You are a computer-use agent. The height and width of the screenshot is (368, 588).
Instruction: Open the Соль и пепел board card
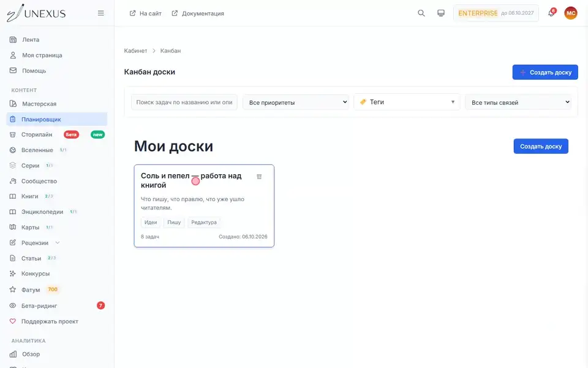(204, 206)
